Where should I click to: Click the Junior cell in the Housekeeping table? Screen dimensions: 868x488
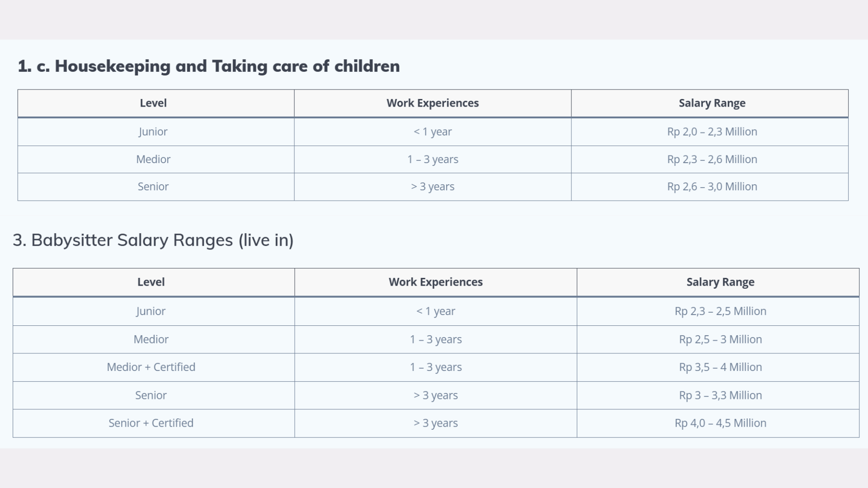[153, 131]
